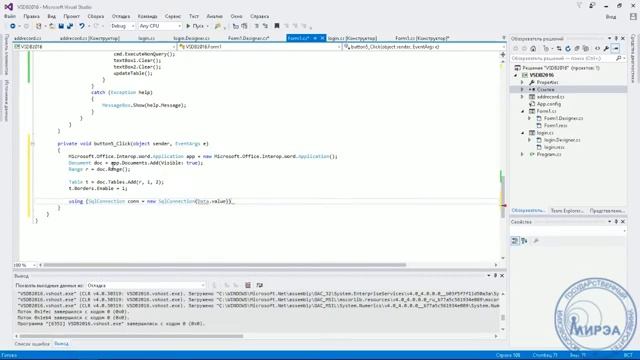This screenshot has height=360, width=640.
Task: Select App.config in Solution Explorer
Action: click(x=549, y=104)
